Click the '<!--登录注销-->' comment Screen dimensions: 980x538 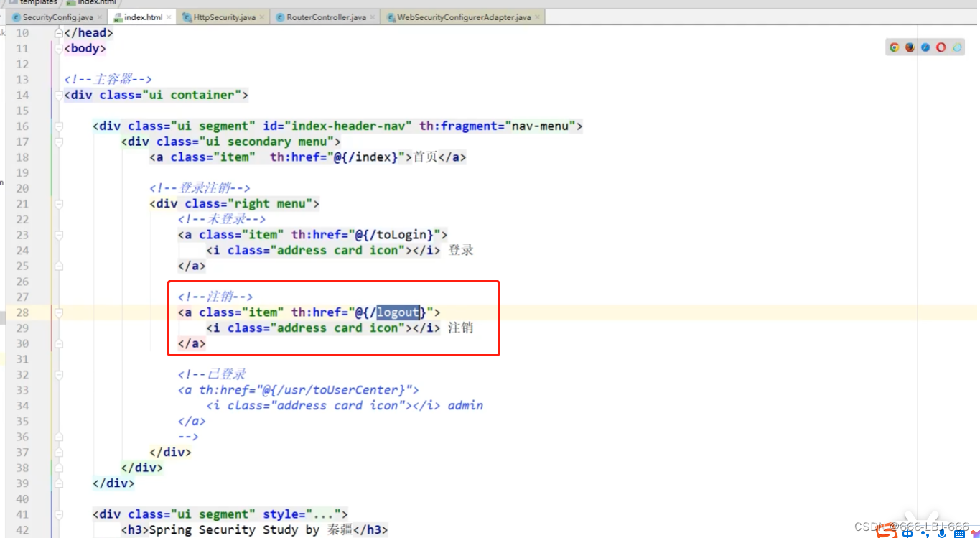(200, 188)
